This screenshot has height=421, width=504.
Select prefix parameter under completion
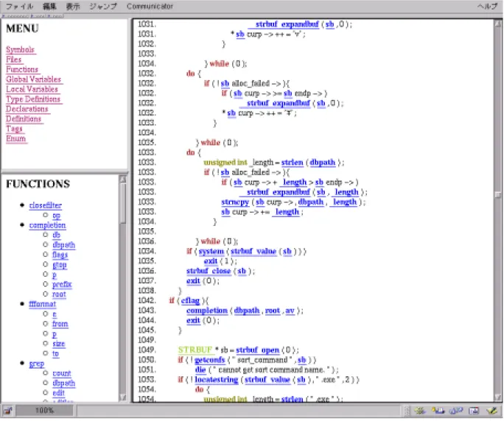tap(62, 284)
